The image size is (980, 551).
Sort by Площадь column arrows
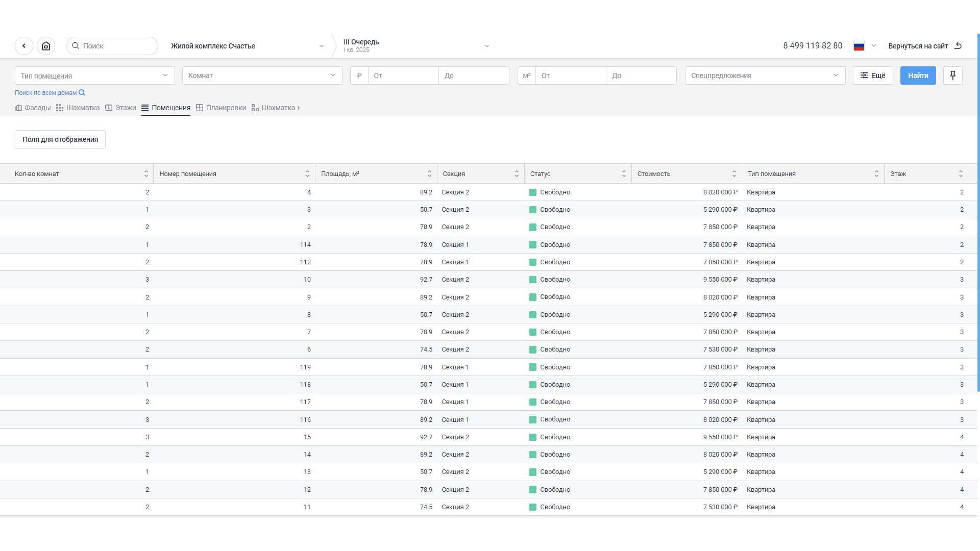429,174
